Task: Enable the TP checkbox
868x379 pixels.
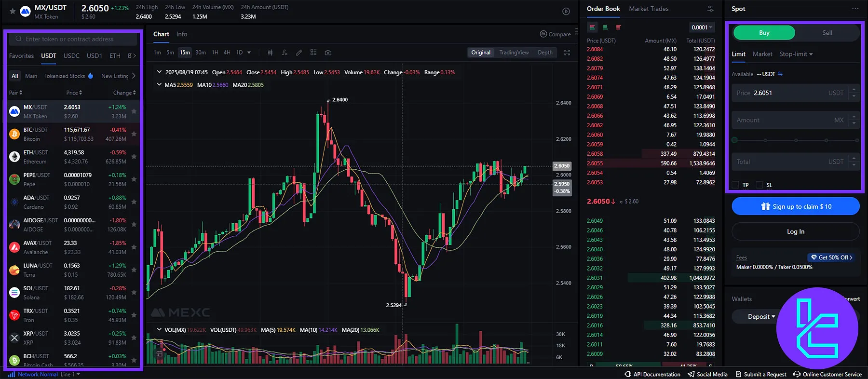Action: point(735,185)
